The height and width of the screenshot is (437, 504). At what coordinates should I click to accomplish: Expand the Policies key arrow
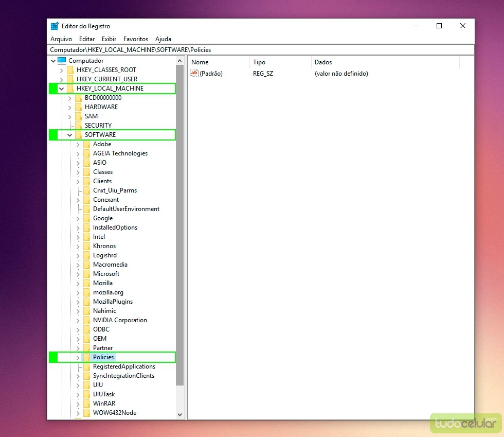click(78, 357)
